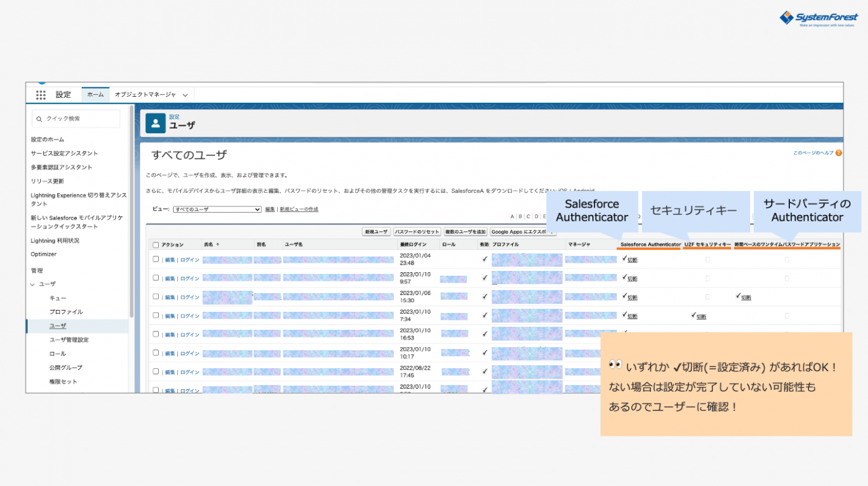Expand the オブジェクトマネージャ tab chevron
Viewport: 868px width, 486px height.
[x=185, y=95]
